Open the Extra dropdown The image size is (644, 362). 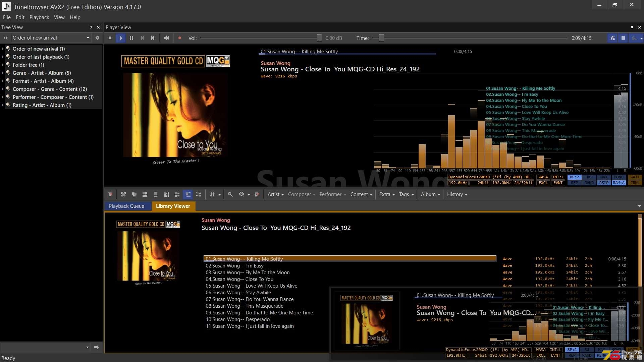pyautogui.click(x=387, y=194)
